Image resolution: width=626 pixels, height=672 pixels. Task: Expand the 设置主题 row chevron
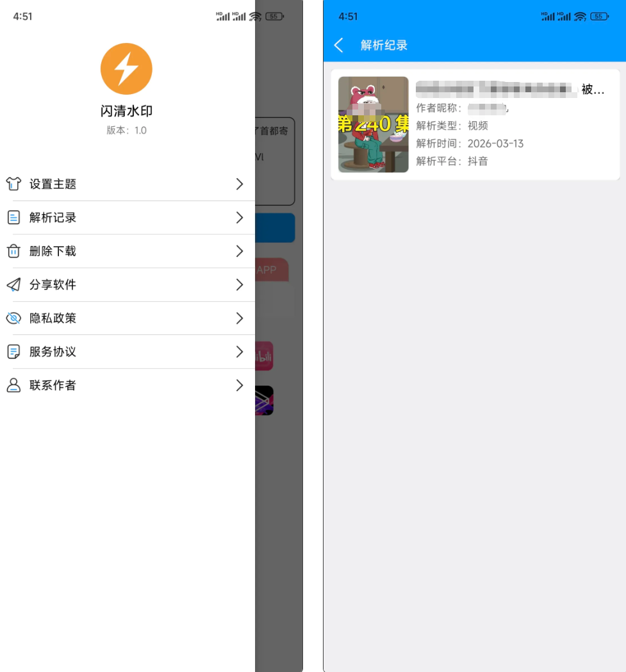(240, 184)
